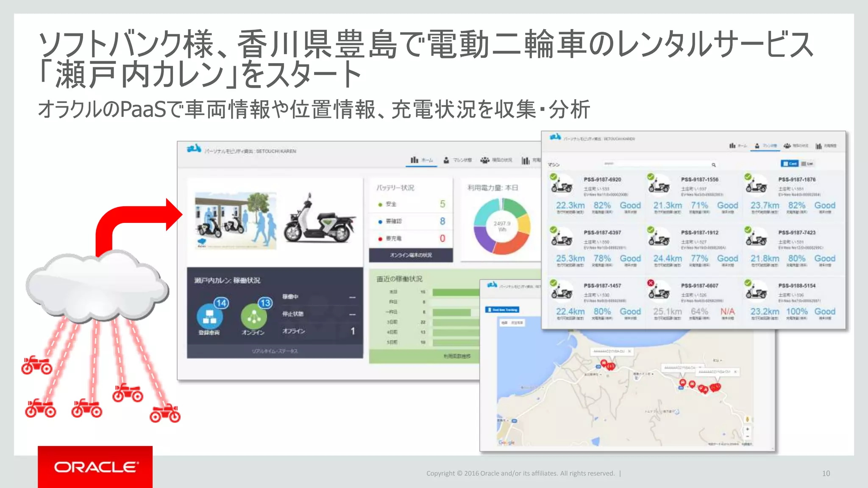The image size is (868, 488).
Task: Select the Home tab in the machine list window
Action: pos(738,146)
